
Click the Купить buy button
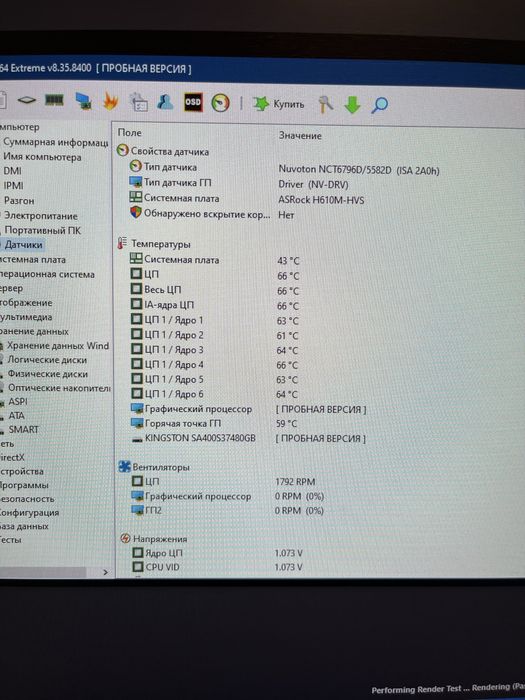coord(279,104)
